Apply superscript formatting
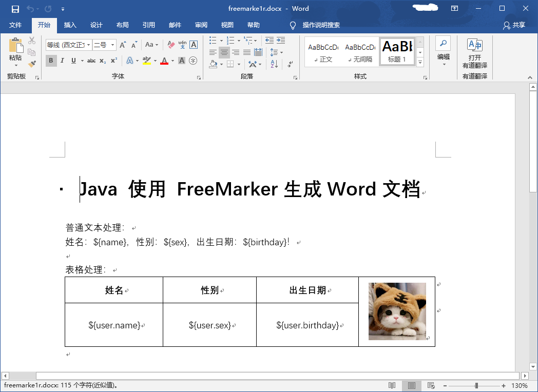Image resolution: width=538 pixels, height=392 pixels. [113, 61]
